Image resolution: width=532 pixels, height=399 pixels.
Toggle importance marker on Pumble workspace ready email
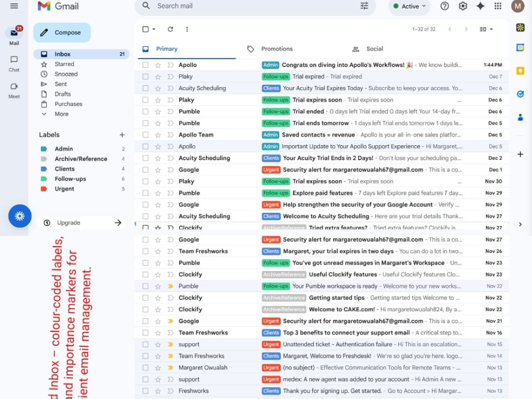170,286
